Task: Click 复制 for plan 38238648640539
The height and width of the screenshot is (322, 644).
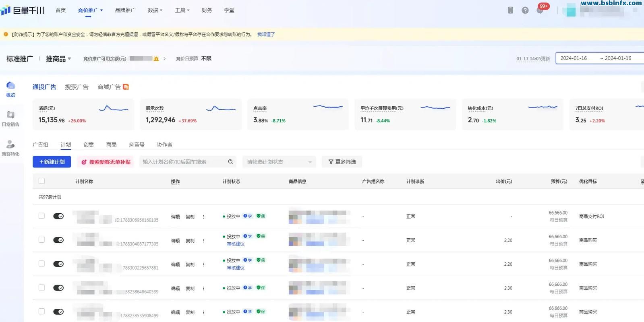Action: 190,288
